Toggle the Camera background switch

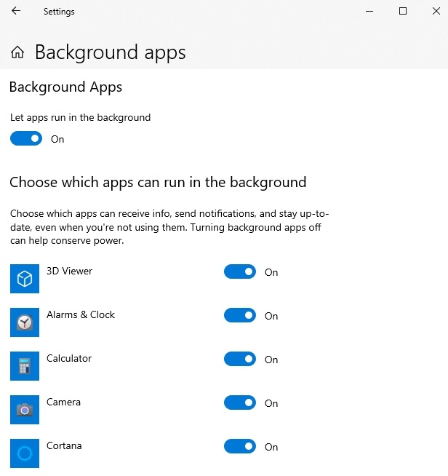point(240,402)
